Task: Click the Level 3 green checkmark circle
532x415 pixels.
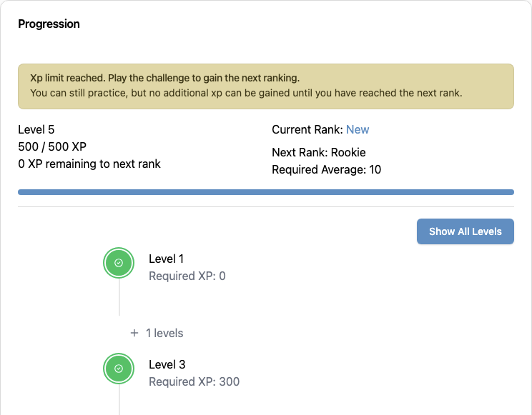Action: tap(119, 369)
